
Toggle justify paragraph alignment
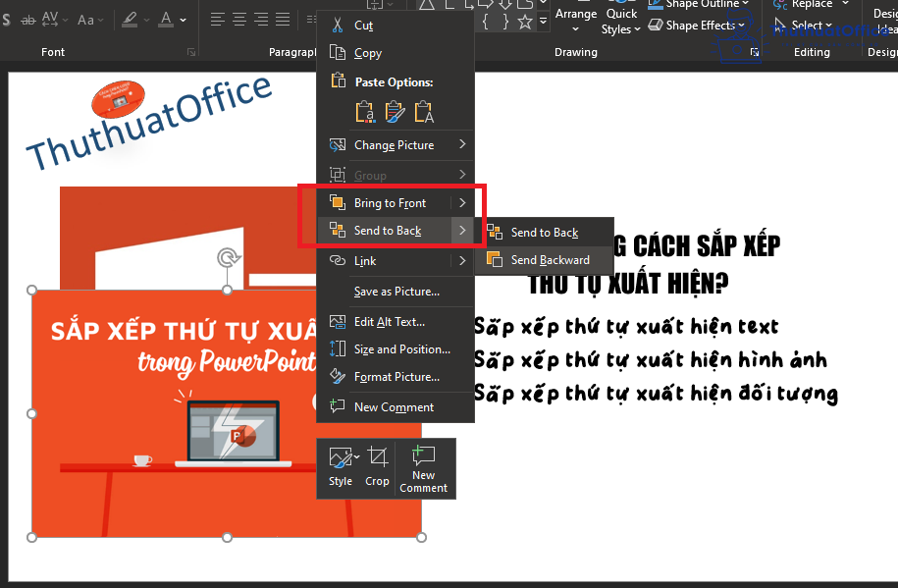282,18
